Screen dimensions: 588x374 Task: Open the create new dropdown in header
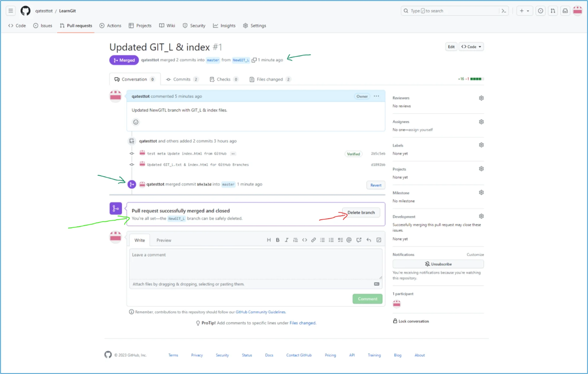click(x=525, y=11)
